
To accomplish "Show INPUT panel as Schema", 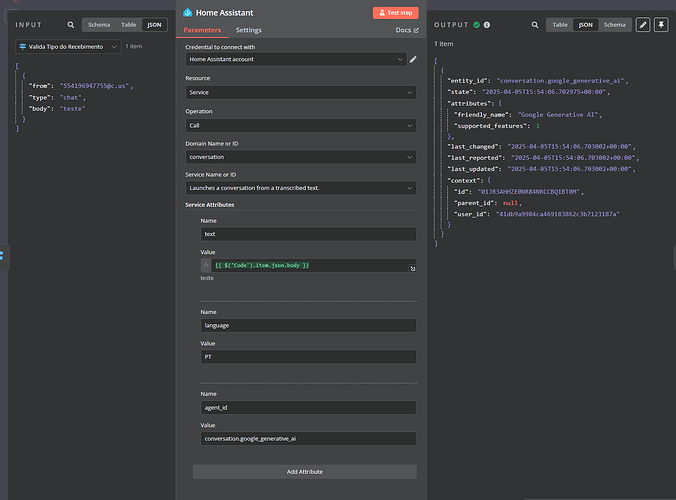I will (x=99, y=25).
